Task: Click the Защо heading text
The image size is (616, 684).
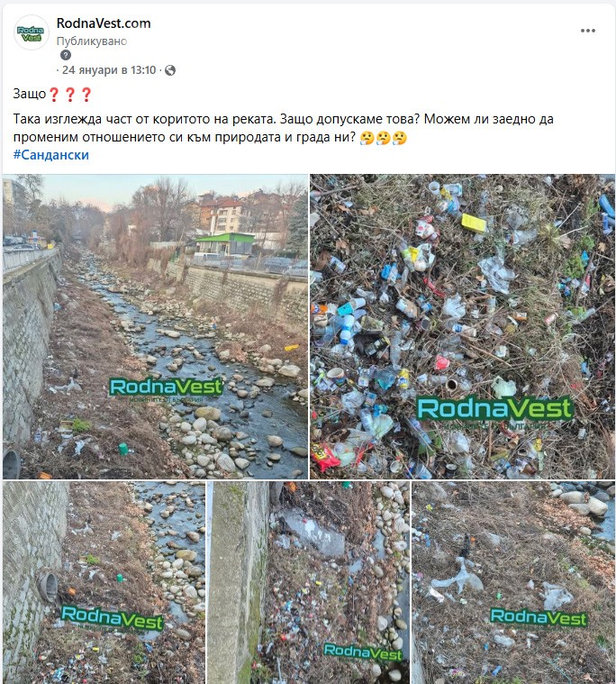Action: [29, 94]
